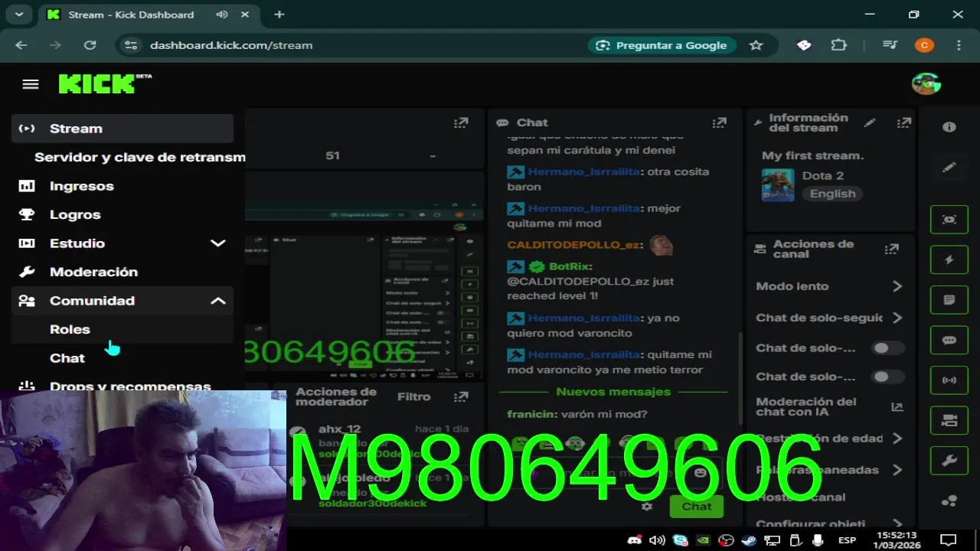Toggle the camera widget icon in sidebar

click(x=949, y=420)
